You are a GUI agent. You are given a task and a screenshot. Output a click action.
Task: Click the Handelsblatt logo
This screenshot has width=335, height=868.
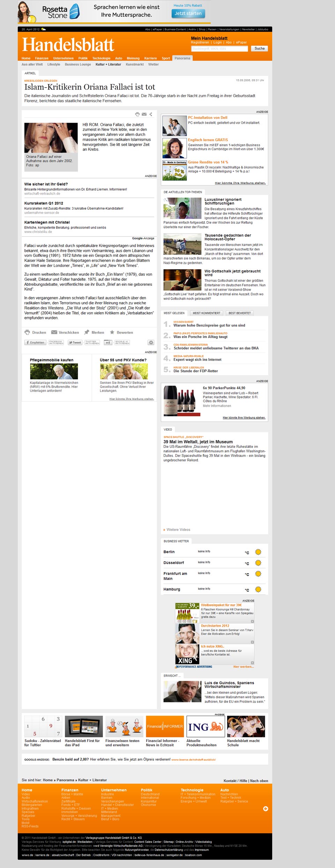tap(68, 44)
